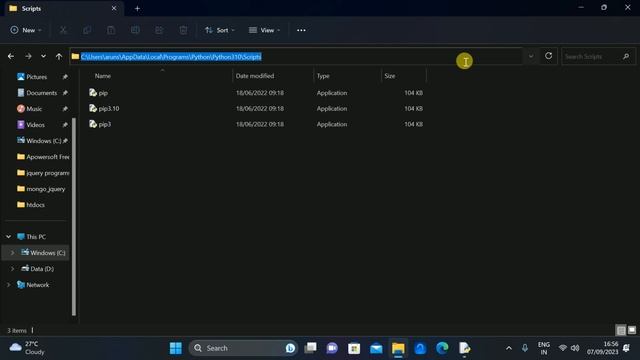This screenshot has height=360, width=640.
Task: Click the taskbar Search box
Action: point(243,348)
